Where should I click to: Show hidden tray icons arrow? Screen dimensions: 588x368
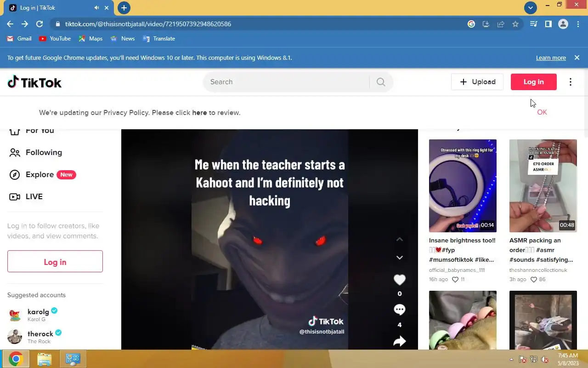511,359
